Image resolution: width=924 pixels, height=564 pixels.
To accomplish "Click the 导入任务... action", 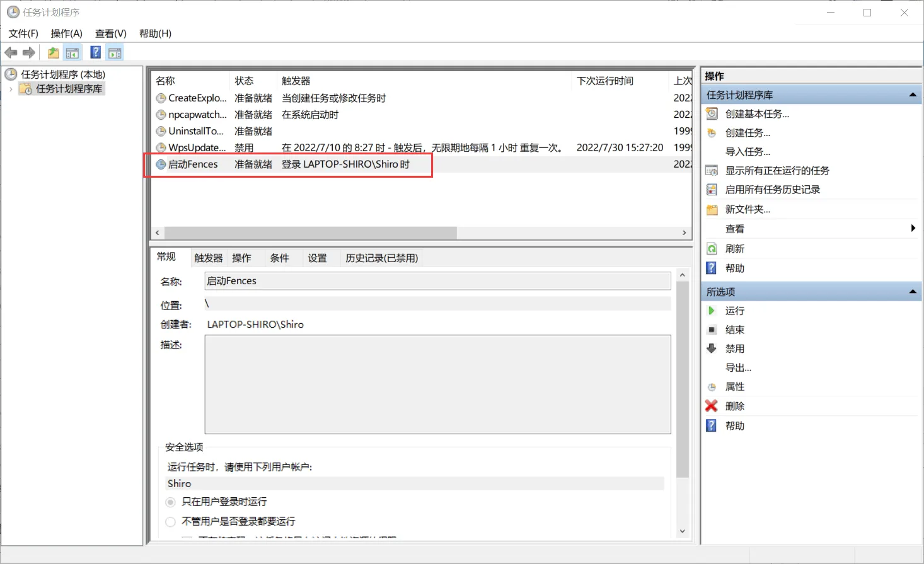I will point(748,152).
